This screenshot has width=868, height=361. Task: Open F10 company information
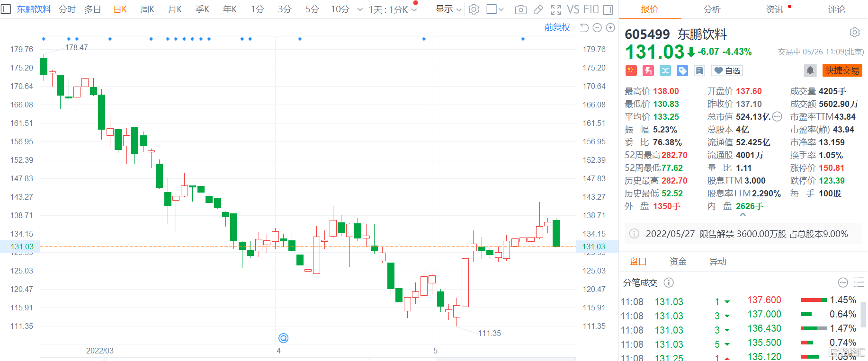click(591, 9)
